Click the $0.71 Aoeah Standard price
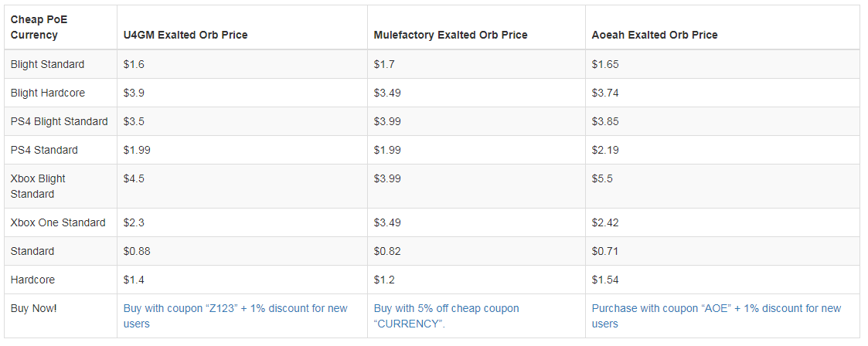This screenshot has width=868, height=346. point(605,251)
